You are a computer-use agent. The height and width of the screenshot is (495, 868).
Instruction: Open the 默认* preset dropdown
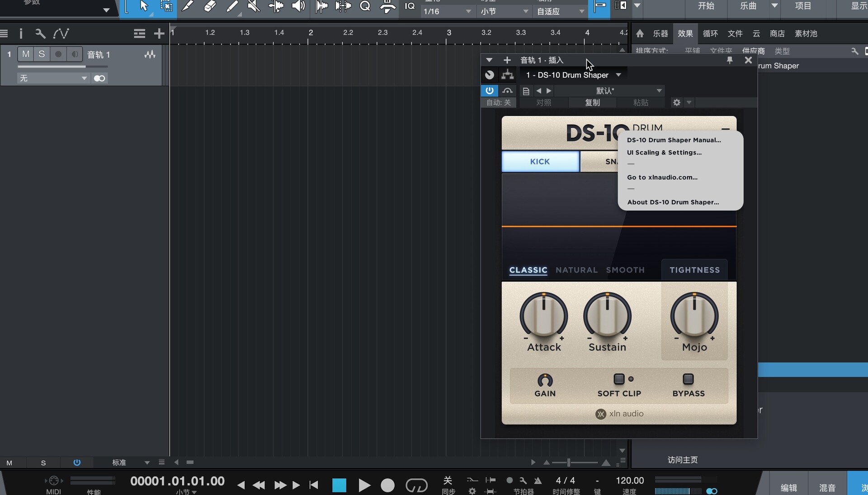tap(609, 91)
